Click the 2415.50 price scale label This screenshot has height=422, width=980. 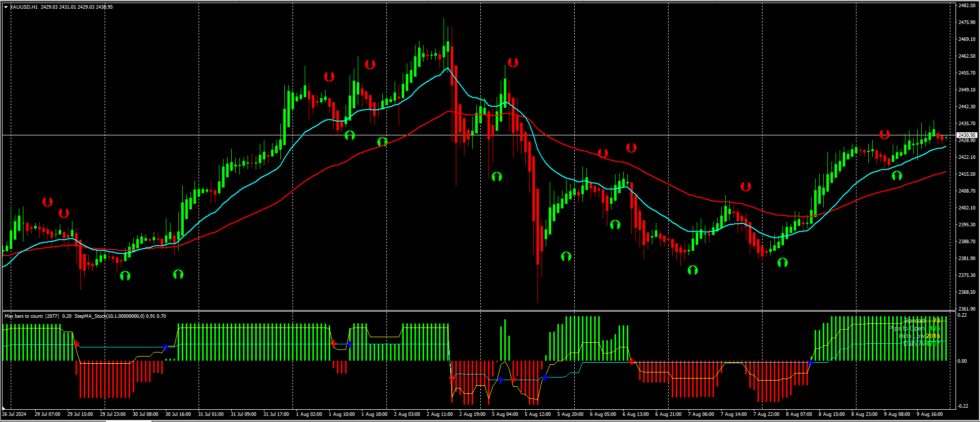tap(967, 174)
